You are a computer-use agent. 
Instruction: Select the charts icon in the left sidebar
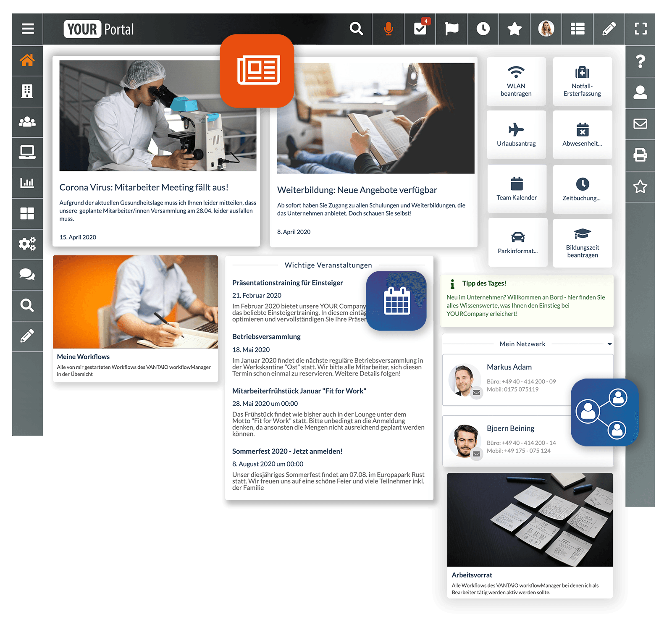coord(27,183)
